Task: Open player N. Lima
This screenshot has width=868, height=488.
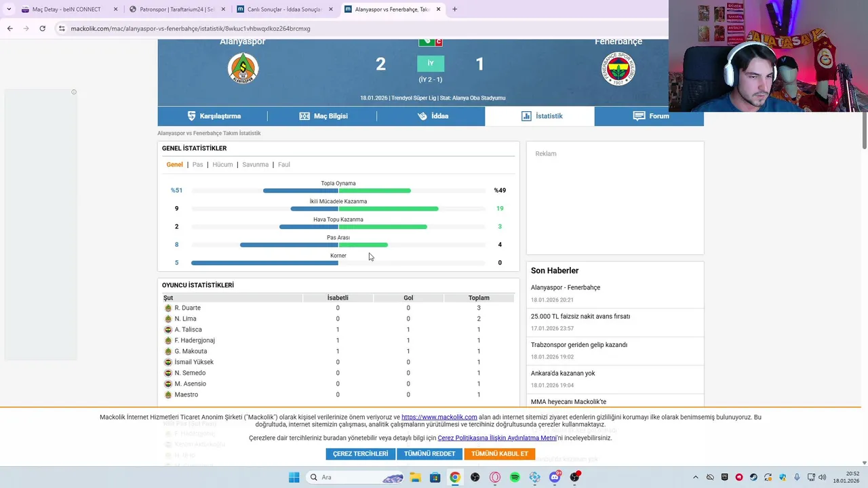Action: coord(185,319)
